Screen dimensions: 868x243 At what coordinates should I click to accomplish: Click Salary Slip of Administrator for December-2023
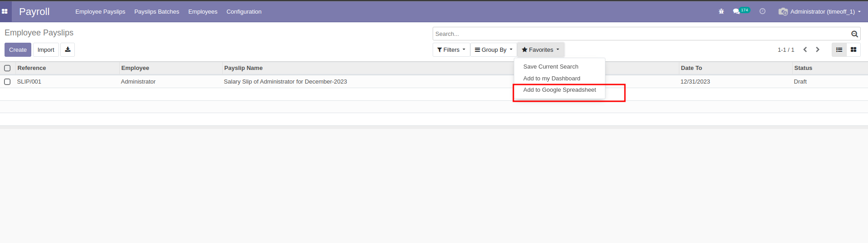tap(285, 82)
